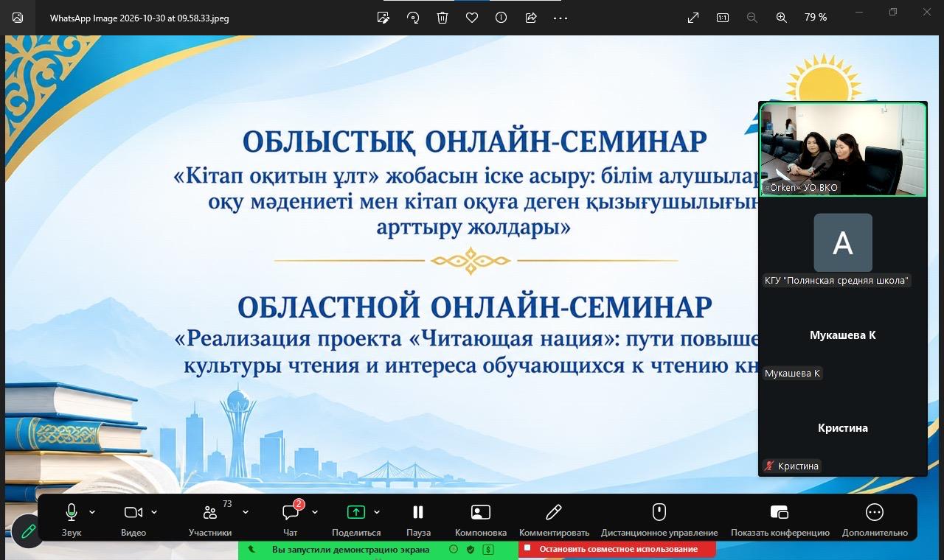
Task: Click the shield icon on the green sharing bar
Action: point(471,549)
